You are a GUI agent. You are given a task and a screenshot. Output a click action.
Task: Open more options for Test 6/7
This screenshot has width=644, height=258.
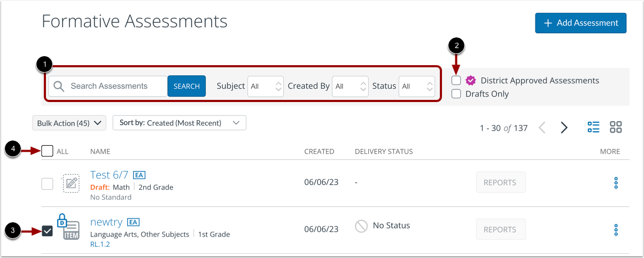[x=616, y=183]
